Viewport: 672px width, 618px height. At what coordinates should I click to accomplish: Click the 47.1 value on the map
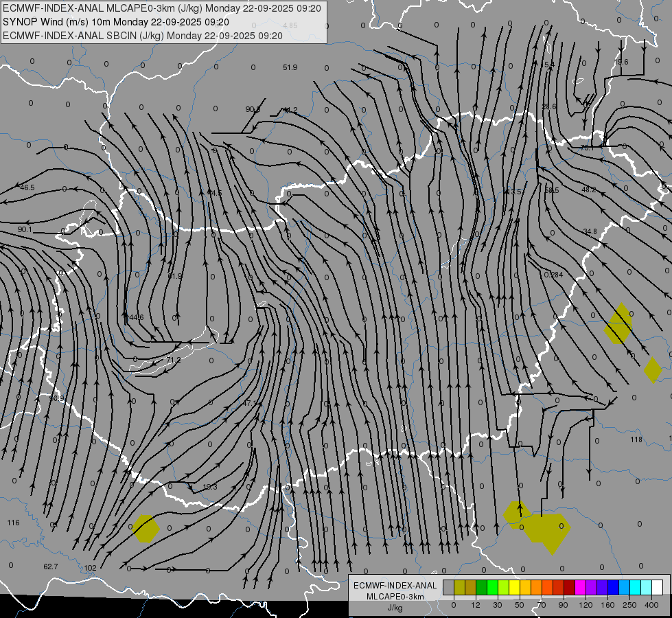[x=250, y=403]
